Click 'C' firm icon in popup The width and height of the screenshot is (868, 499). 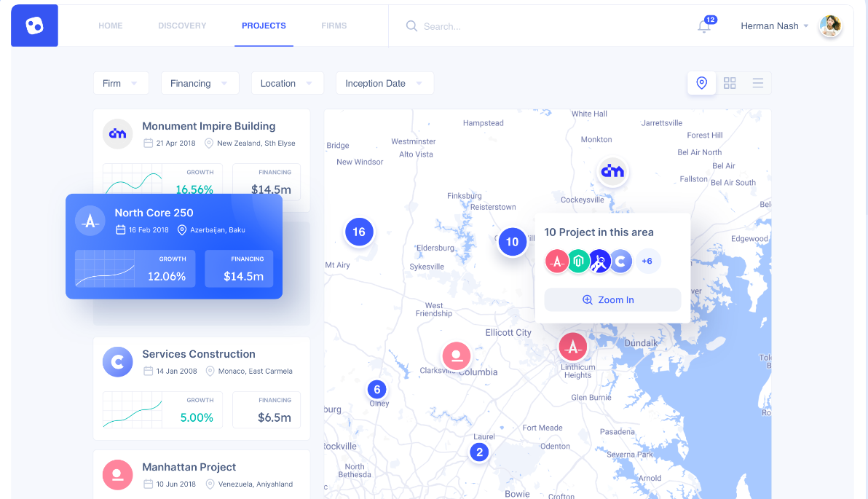621,261
